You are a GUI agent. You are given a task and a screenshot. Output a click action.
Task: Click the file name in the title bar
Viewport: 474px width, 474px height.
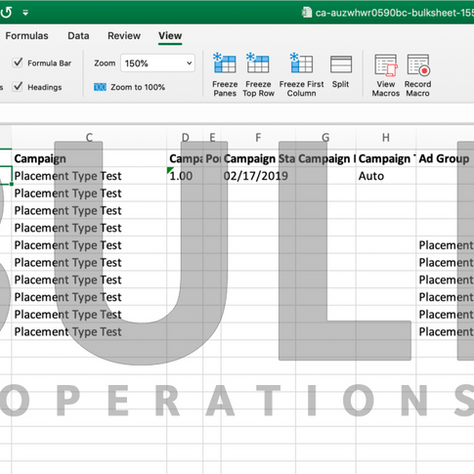[395, 13]
